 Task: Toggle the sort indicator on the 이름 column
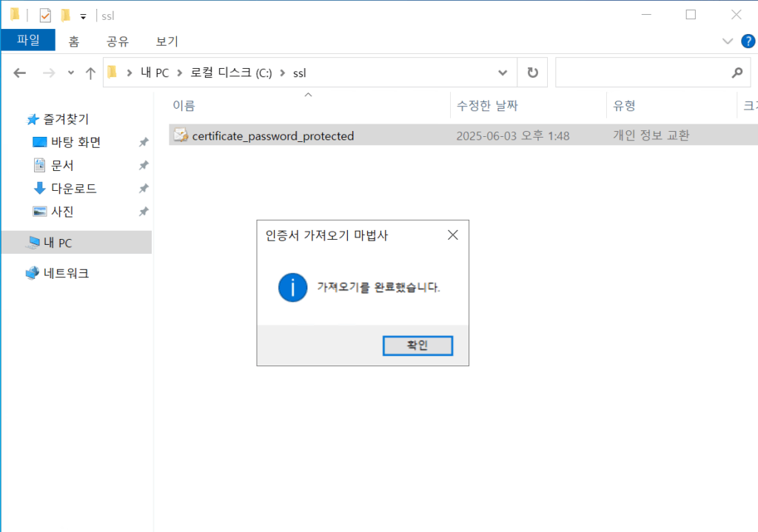pyautogui.click(x=308, y=95)
